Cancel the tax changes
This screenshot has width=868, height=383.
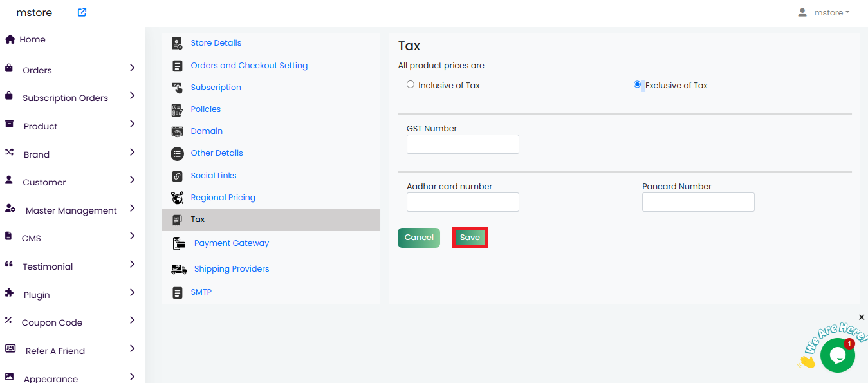(x=419, y=238)
